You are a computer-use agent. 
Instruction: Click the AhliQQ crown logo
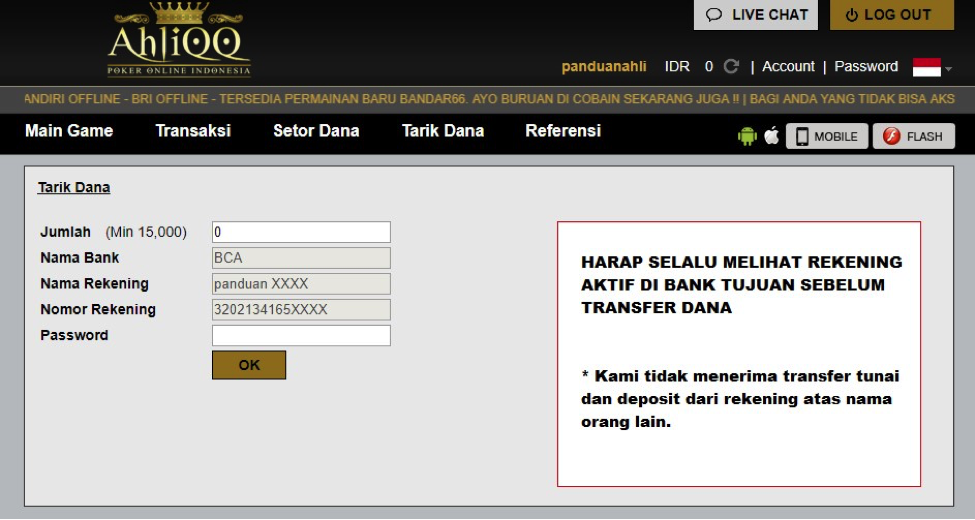click(x=179, y=40)
